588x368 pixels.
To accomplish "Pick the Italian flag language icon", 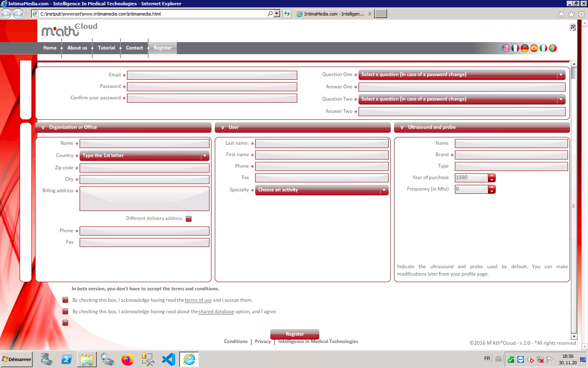I will tap(543, 48).
